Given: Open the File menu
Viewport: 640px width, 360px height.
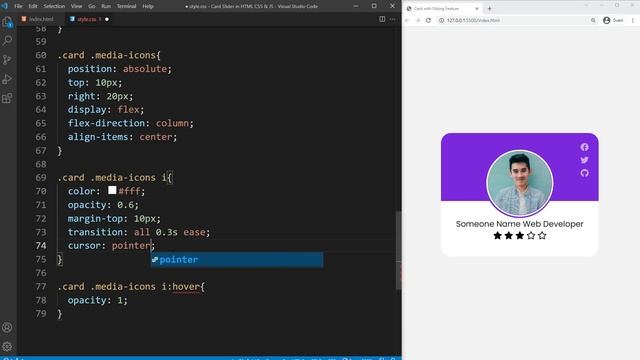Looking at the screenshot, I should click(18, 6).
